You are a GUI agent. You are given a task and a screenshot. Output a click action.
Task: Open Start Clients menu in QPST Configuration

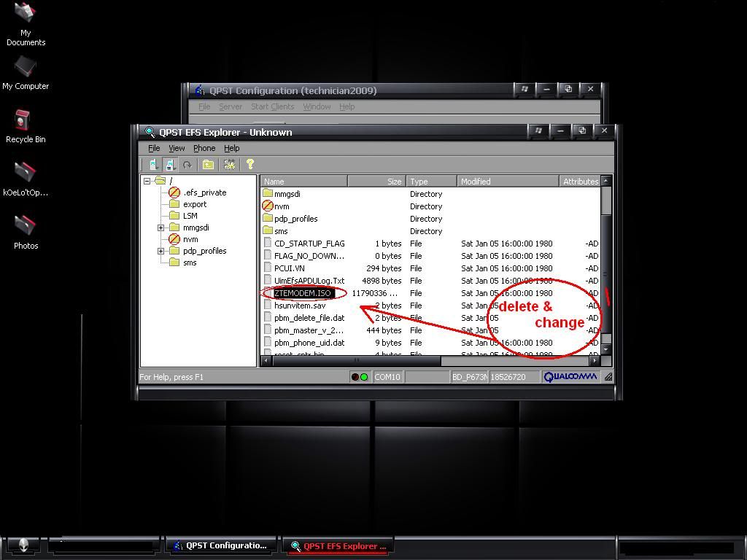coord(273,106)
